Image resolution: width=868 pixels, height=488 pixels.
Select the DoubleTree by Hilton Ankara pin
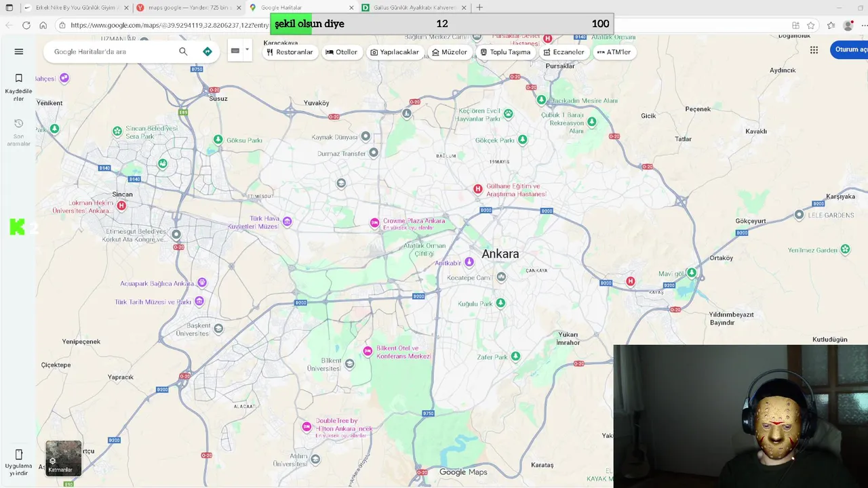[x=307, y=426]
